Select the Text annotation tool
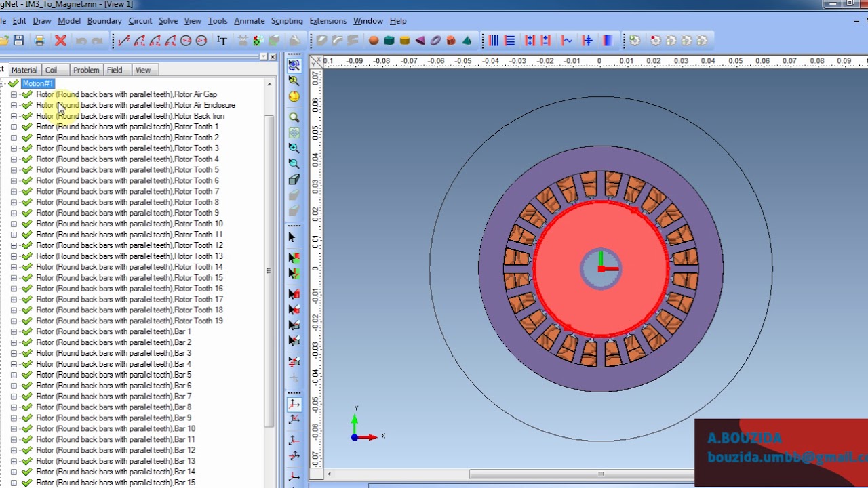Screen dimensions: 868x488 point(222,41)
